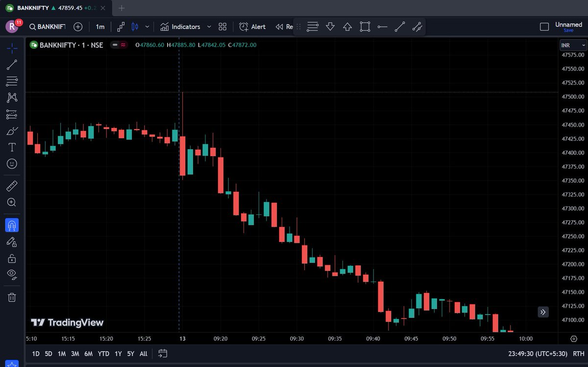This screenshot has height=367, width=588.
Task: Set range to YTD
Action: coord(103,353)
